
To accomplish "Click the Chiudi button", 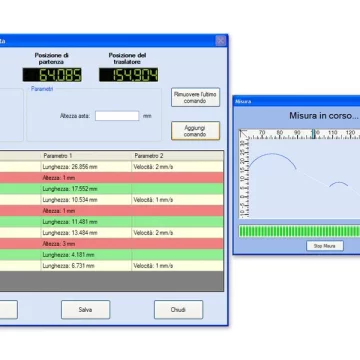I will tap(178, 310).
